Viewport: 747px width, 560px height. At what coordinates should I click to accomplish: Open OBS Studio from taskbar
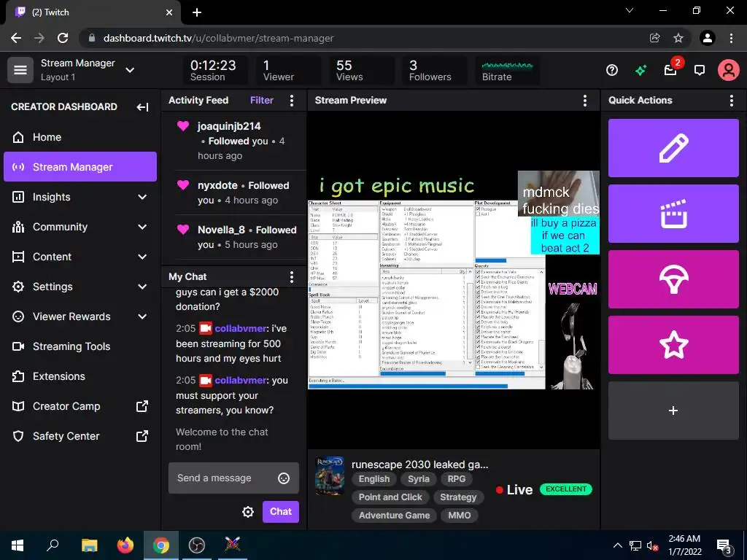[197, 545]
